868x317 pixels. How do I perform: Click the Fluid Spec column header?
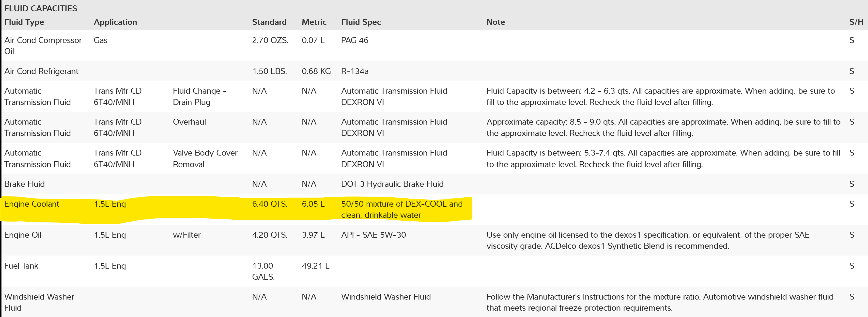[x=360, y=22]
